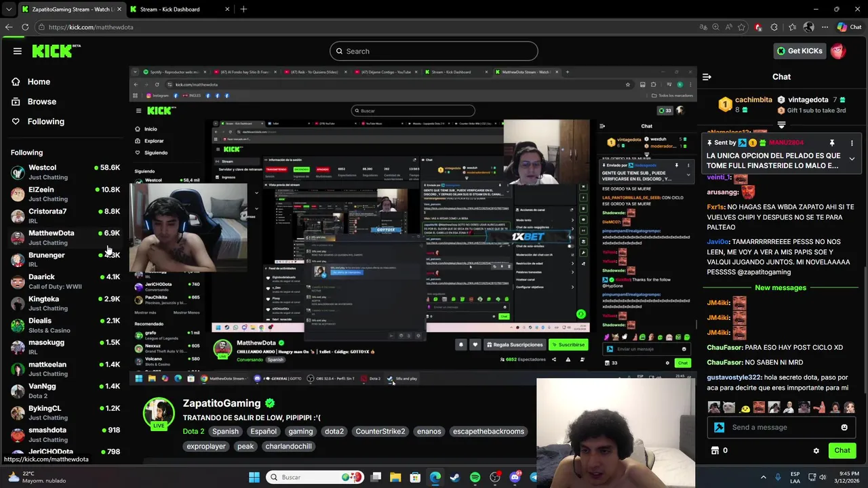
Task: Open the Kick shop icon beside 0
Action: 714,451
